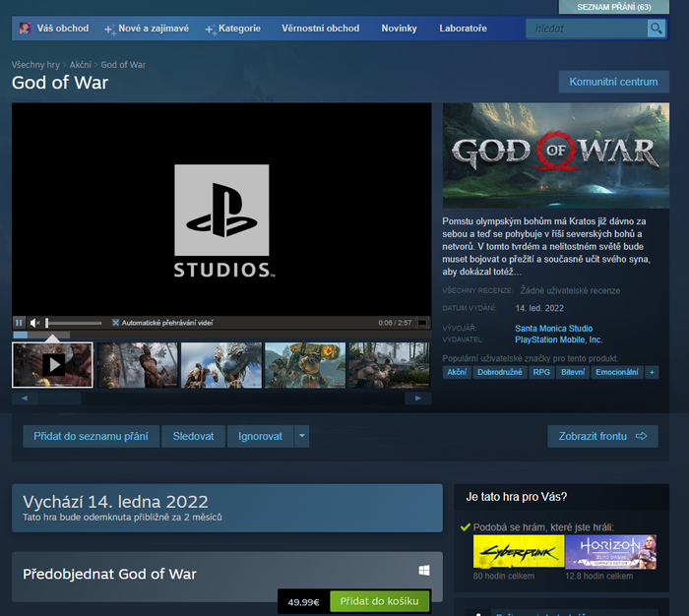Open Akční breadcrumb link

pos(81,65)
